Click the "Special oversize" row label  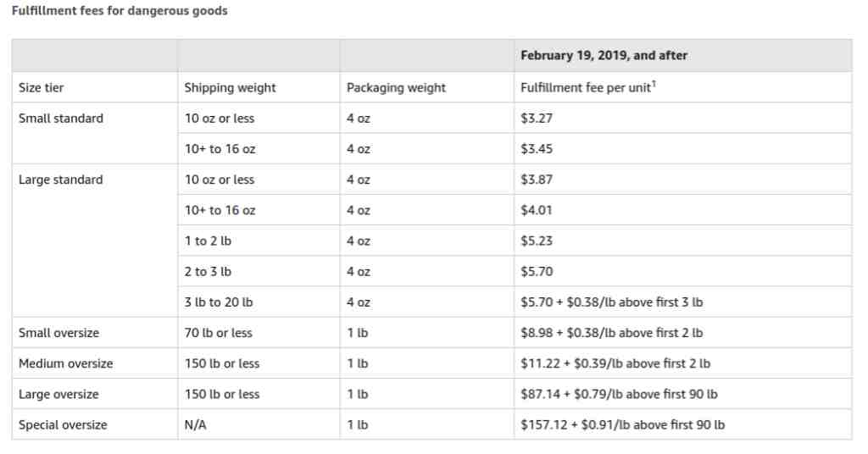(63, 424)
